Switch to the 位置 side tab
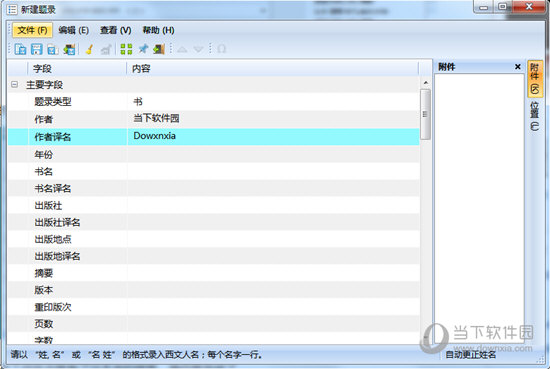This screenshot has height=369, width=550. [535, 116]
